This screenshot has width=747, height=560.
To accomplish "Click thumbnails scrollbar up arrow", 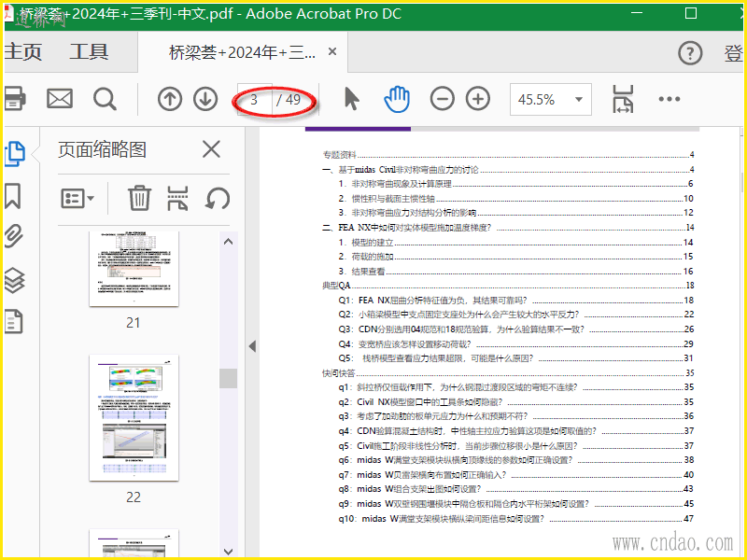I will point(228,242).
